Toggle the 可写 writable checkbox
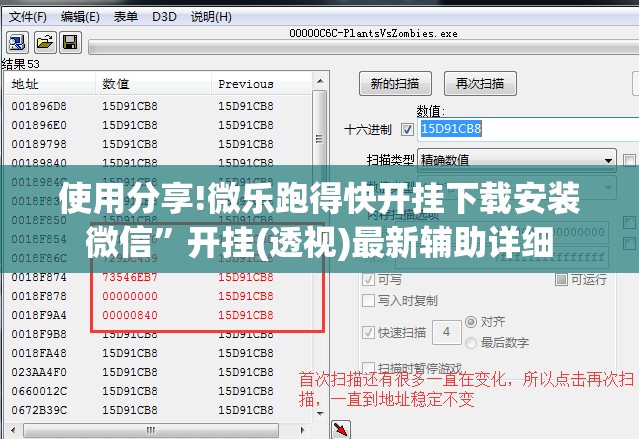 point(368,280)
